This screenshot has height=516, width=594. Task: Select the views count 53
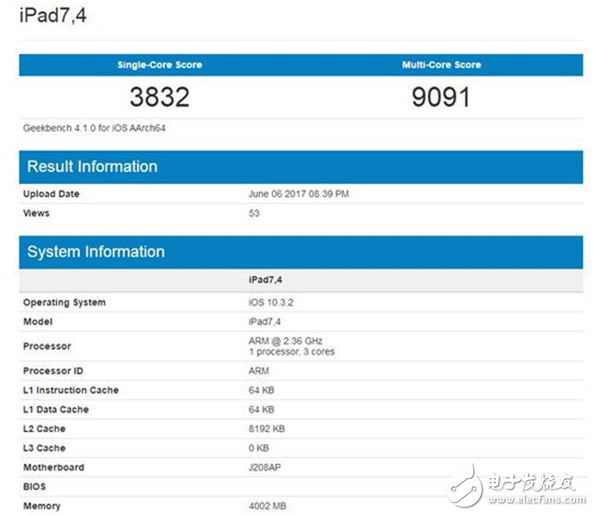click(x=254, y=213)
